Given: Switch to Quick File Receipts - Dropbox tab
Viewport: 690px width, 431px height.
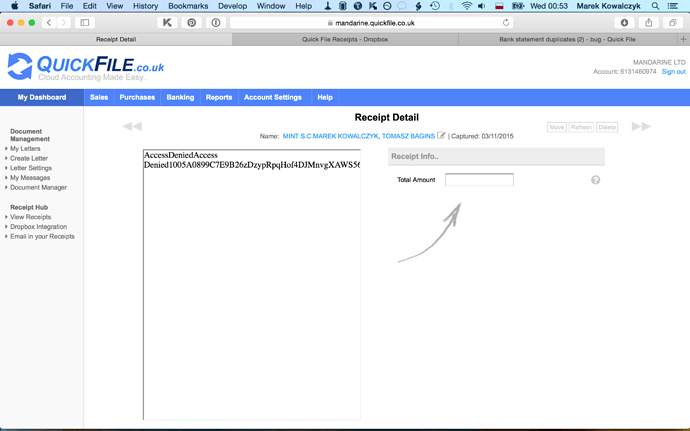Looking at the screenshot, I should click(344, 39).
